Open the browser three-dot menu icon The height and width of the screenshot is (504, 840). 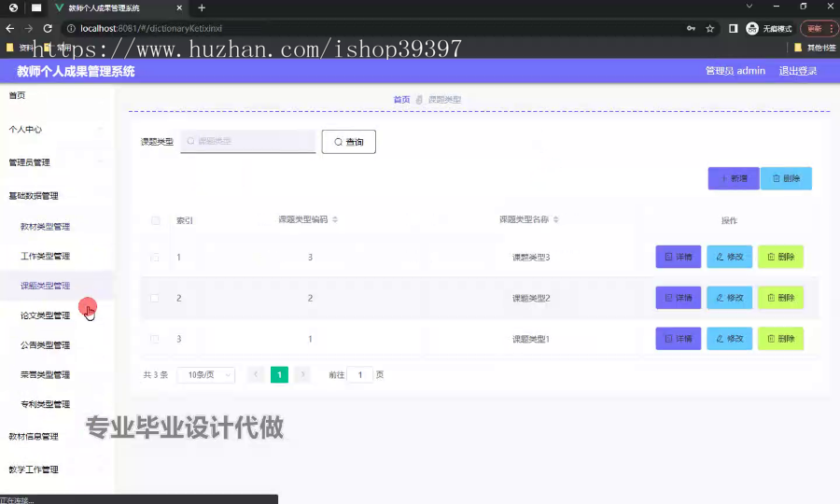coord(832,28)
